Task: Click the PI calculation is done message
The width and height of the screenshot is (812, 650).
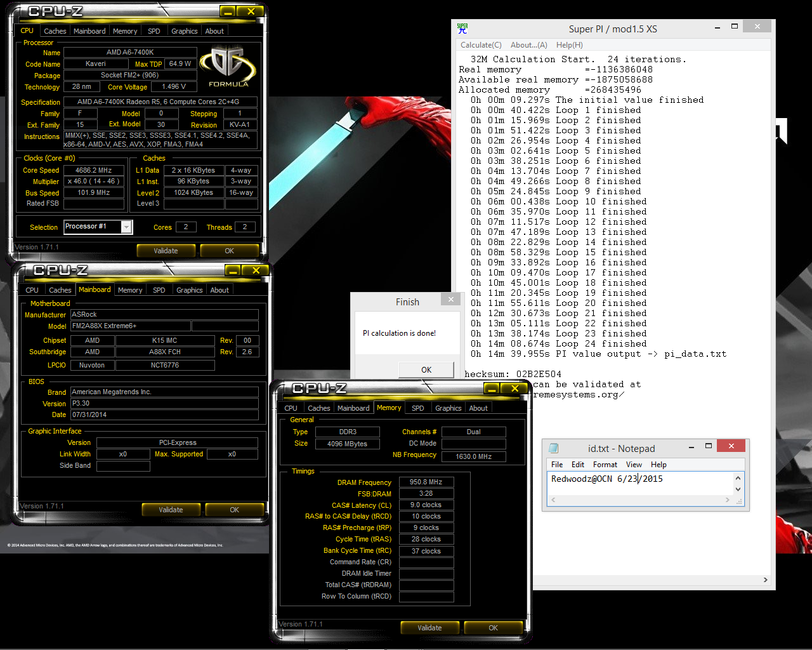Action: 400,333
